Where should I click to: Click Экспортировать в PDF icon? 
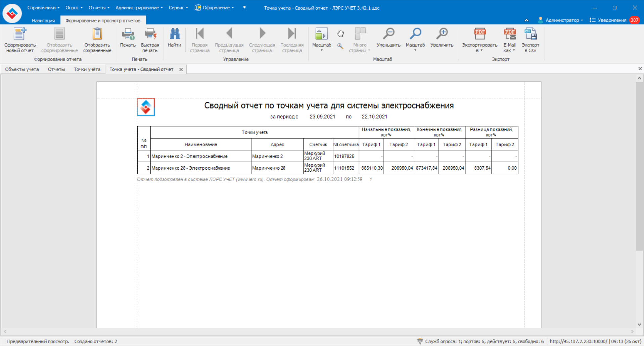(480, 34)
